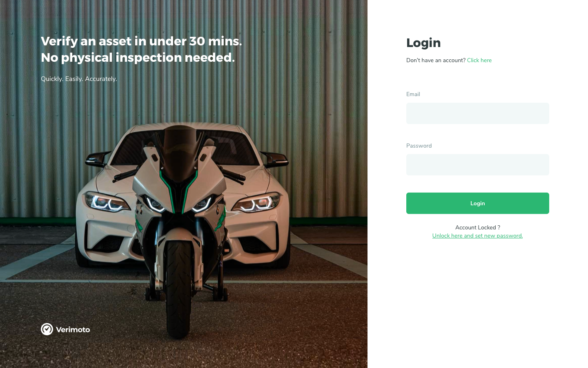Click the 'Verify an asset' headline text

(x=141, y=41)
